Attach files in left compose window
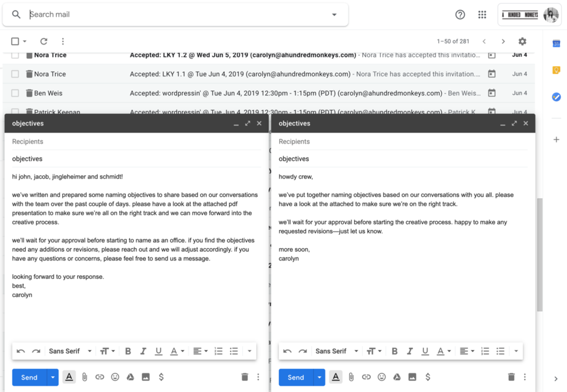This screenshot has height=392, width=567. 84,377
